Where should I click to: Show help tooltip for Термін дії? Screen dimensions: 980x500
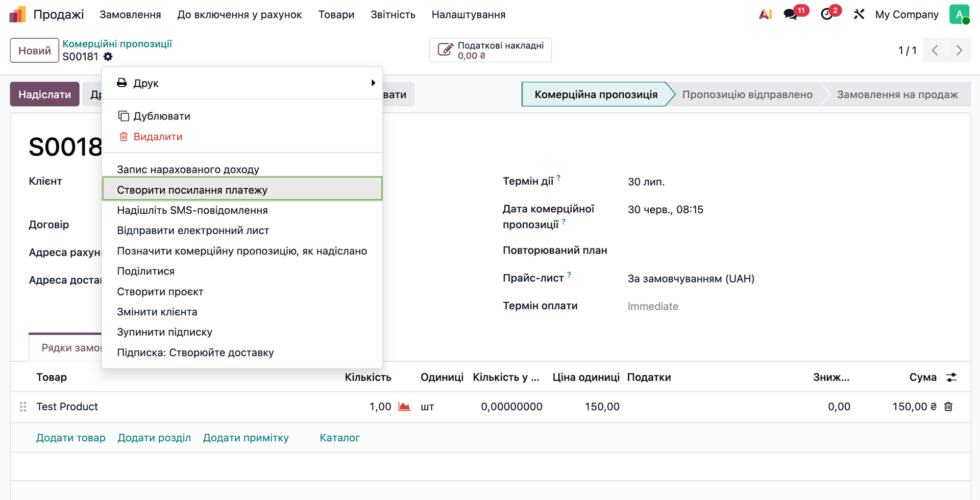(x=558, y=178)
